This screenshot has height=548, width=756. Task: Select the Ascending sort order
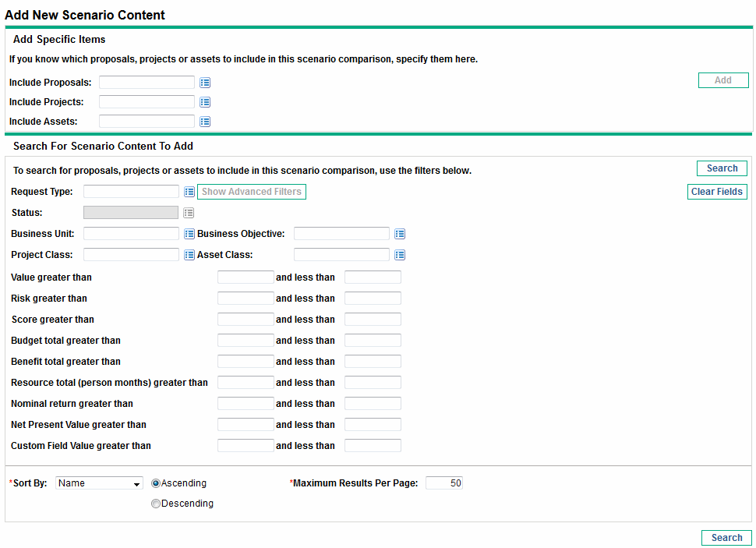pyautogui.click(x=156, y=483)
